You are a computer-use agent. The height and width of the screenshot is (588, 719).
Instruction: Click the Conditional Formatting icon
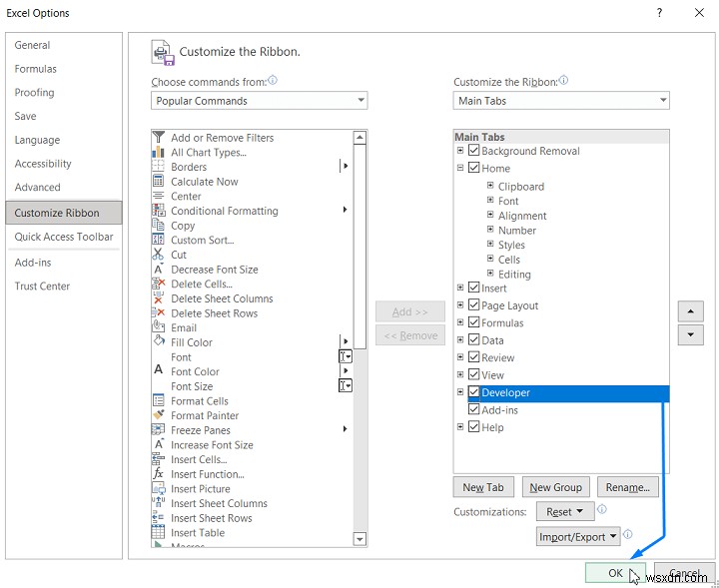(158, 211)
